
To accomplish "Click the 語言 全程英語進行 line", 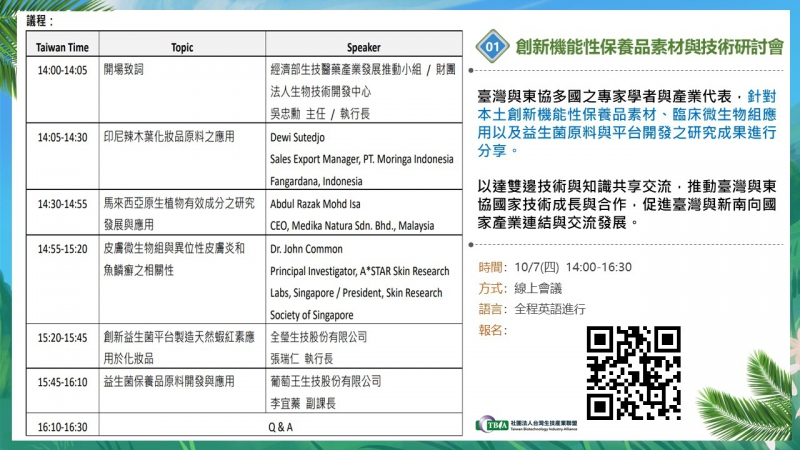I will coord(531,309).
